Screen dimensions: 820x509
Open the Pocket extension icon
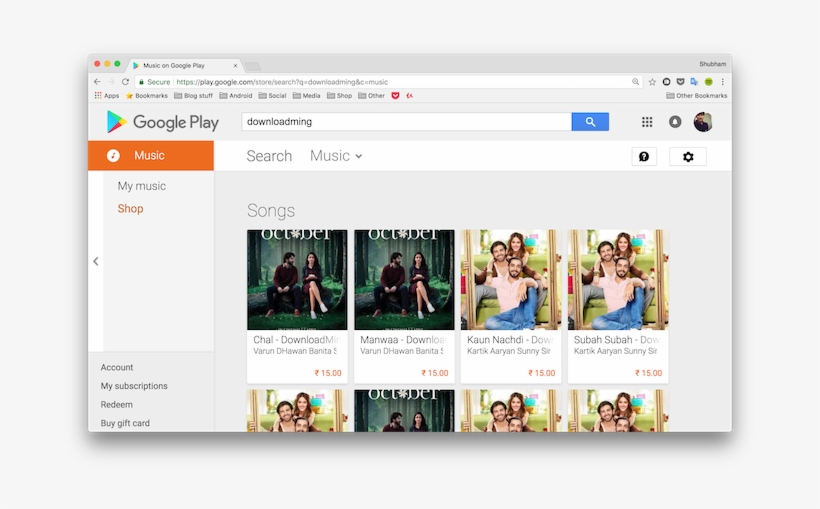tap(680, 82)
